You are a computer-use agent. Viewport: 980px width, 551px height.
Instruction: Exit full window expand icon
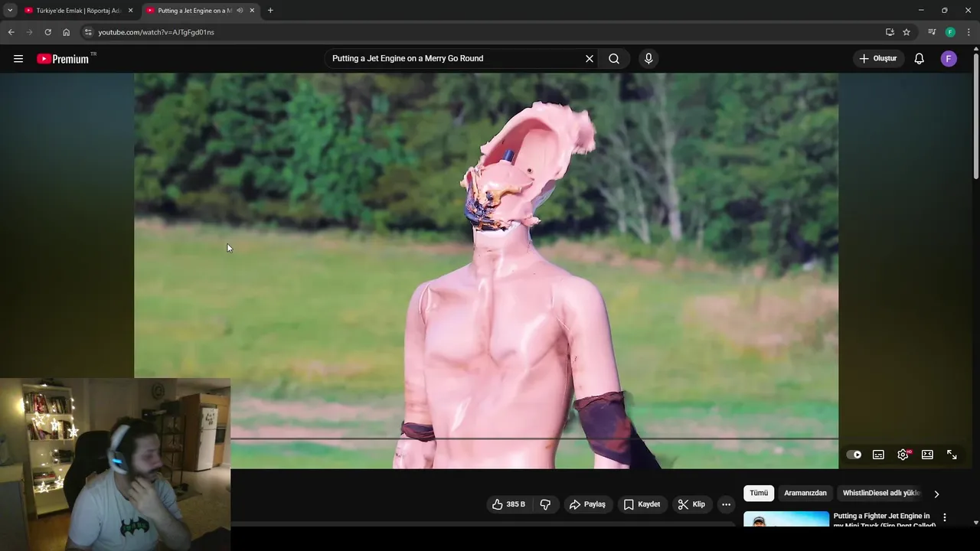tap(952, 455)
